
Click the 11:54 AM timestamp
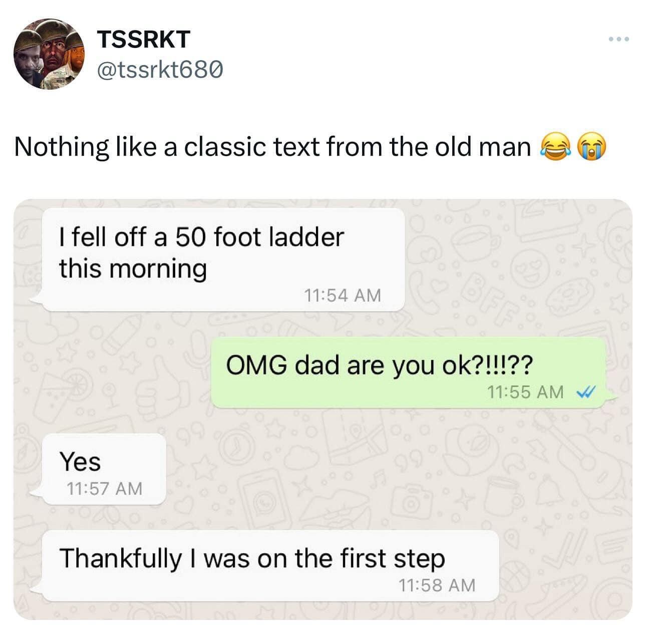pyautogui.click(x=343, y=295)
